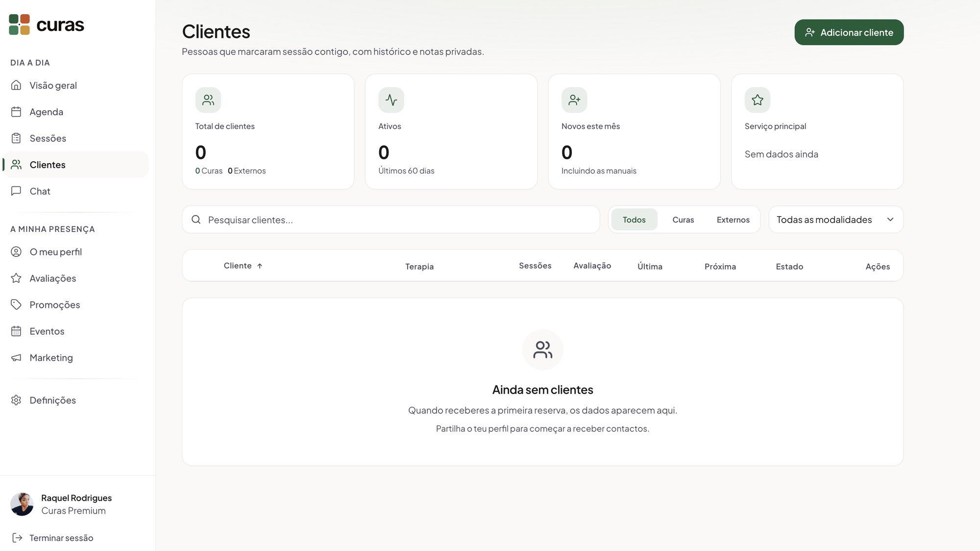980x551 pixels.
Task: Click the Estado column header
Action: pos(789,267)
